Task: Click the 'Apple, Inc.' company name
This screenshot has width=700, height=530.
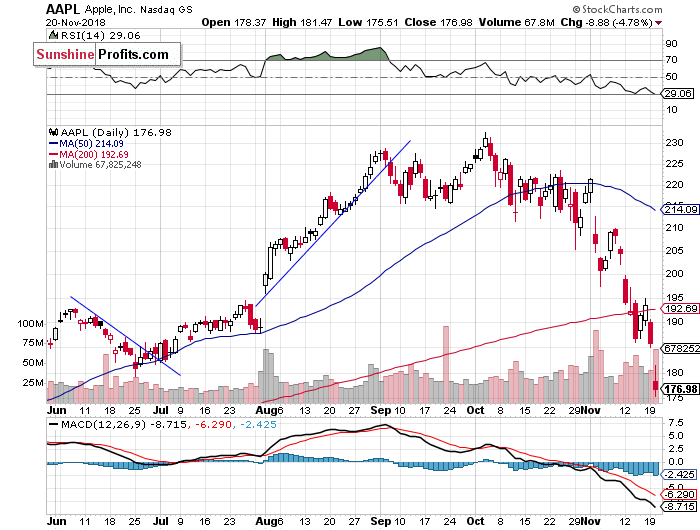Action: 109,9
